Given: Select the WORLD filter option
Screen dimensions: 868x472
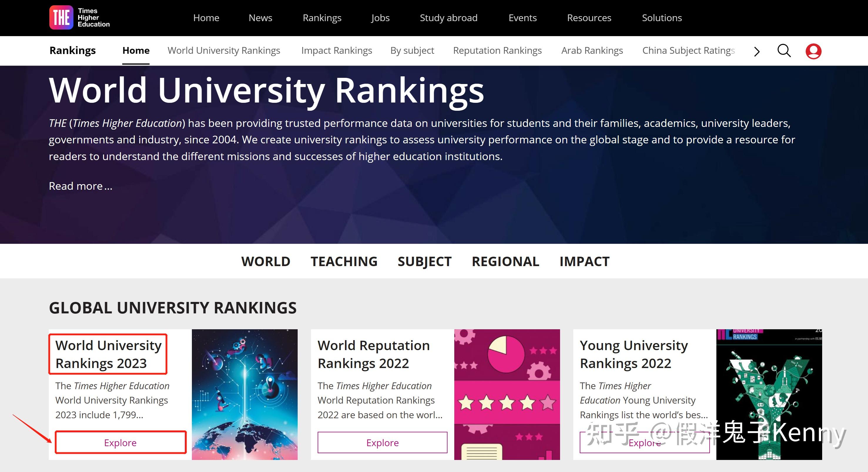Looking at the screenshot, I should tap(266, 261).
